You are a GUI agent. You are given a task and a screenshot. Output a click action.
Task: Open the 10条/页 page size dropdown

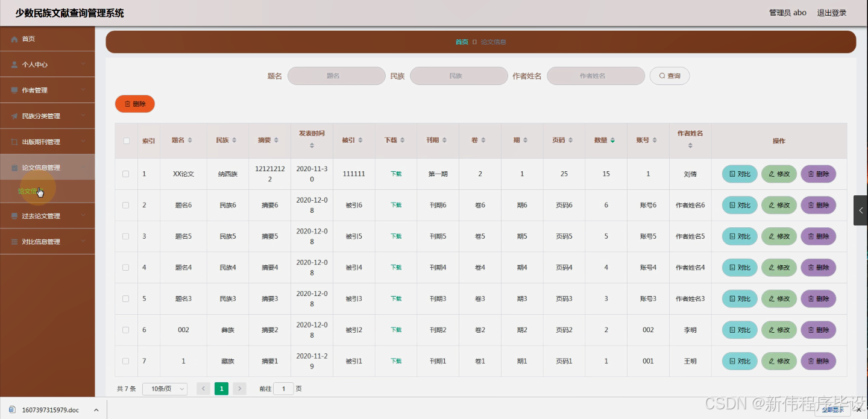pyautogui.click(x=165, y=389)
